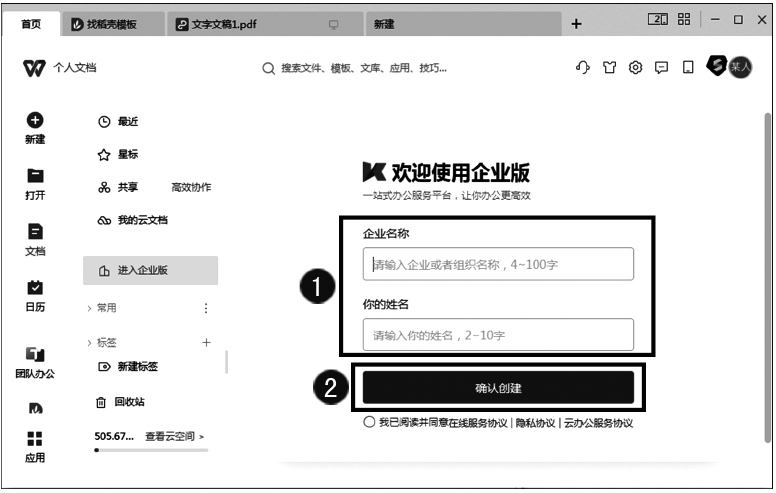Open the 隐私协议 link
Viewport: 776px width, 493px height.
pyautogui.click(x=535, y=423)
